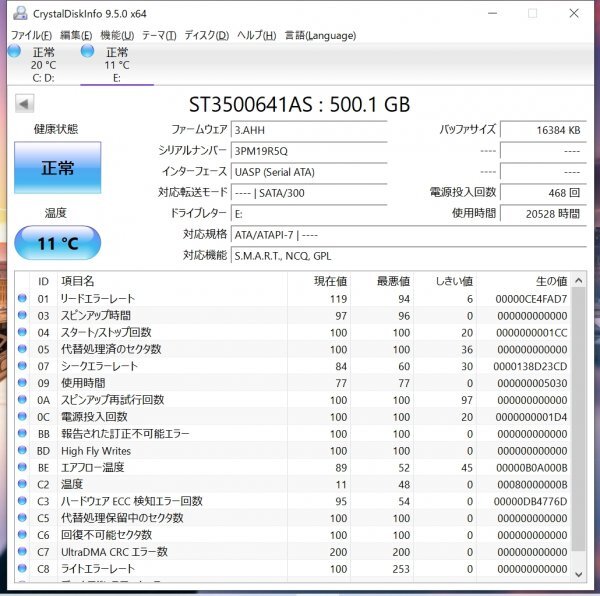This screenshot has width=600, height=596.
Task: Click the transfer mode field SATA/300
Action: [309, 193]
